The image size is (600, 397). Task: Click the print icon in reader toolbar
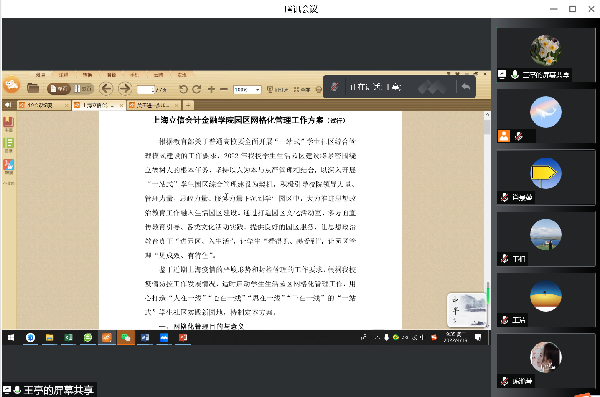[x=319, y=90]
